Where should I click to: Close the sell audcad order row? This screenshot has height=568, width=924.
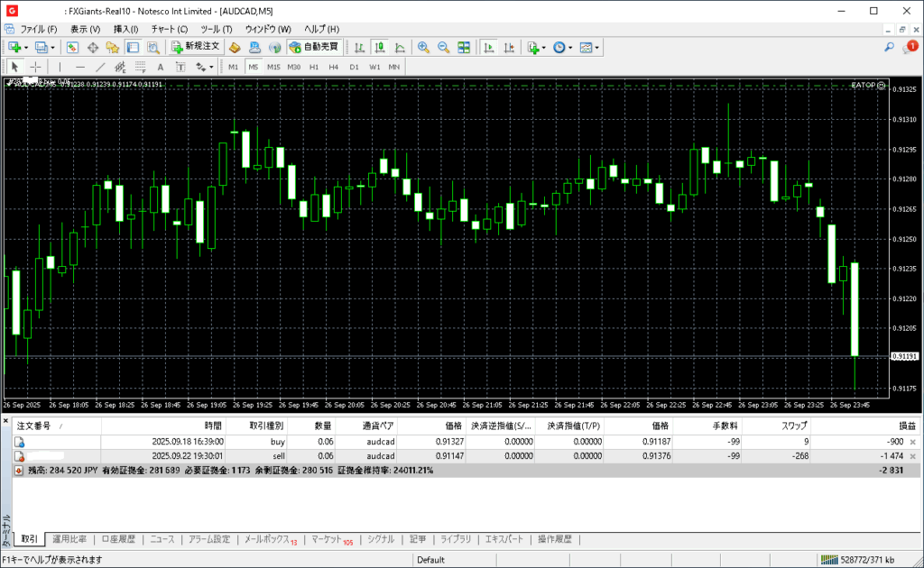[x=912, y=457]
